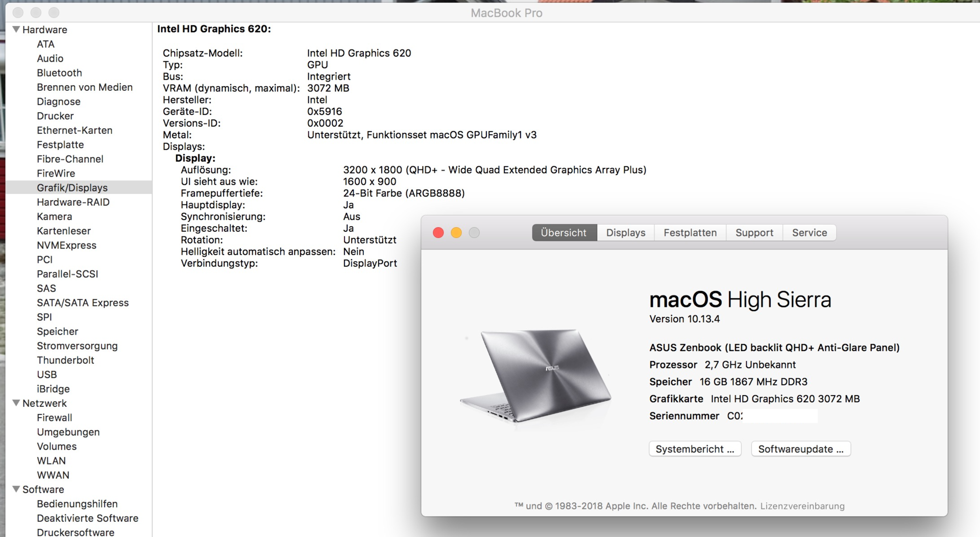This screenshot has width=980, height=537.
Task: Open Hardware-RAID entry
Action: (73, 202)
